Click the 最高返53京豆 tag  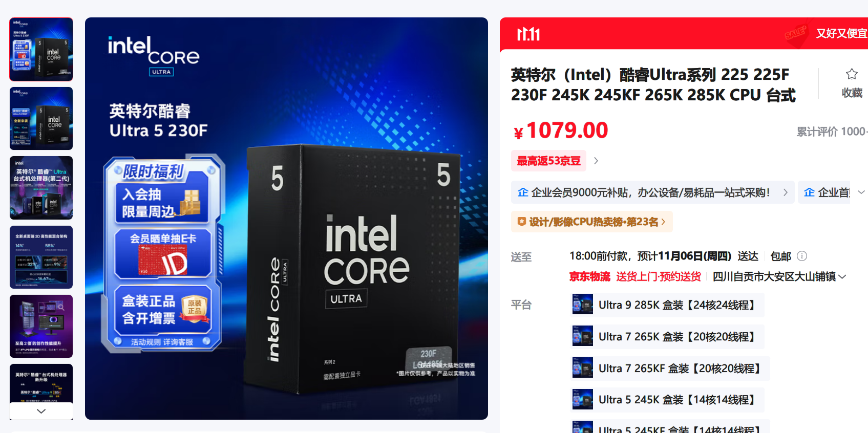coord(548,161)
